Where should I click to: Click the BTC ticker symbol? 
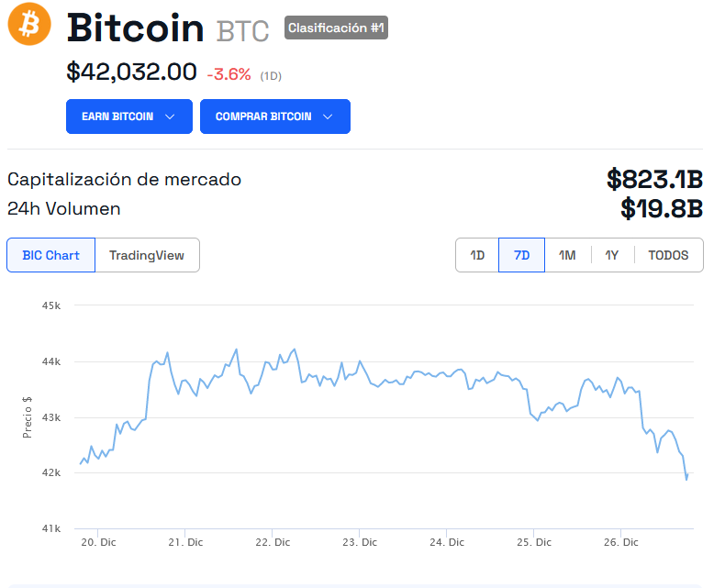coord(242,31)
